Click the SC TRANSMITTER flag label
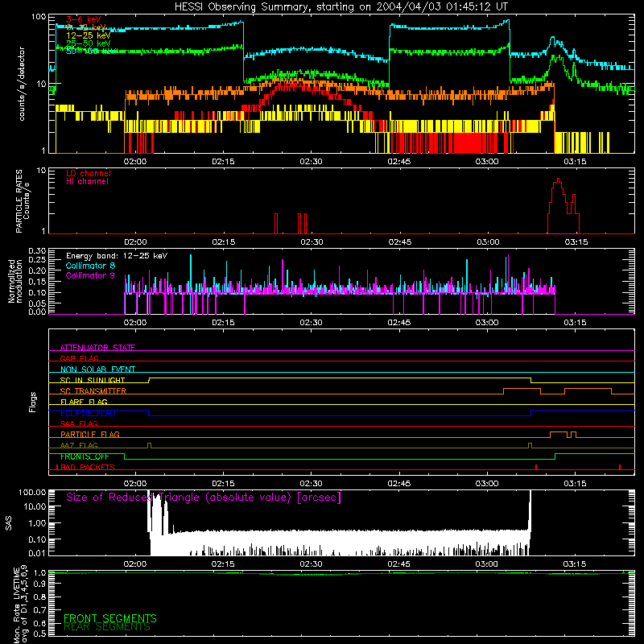Screen dimensions: 644x644 tap(93, 391)
